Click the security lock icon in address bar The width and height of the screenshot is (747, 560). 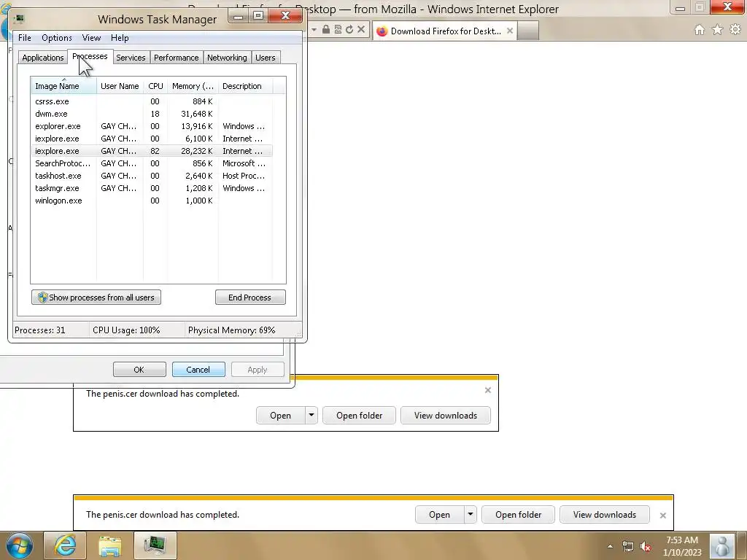tap(326, 29)
